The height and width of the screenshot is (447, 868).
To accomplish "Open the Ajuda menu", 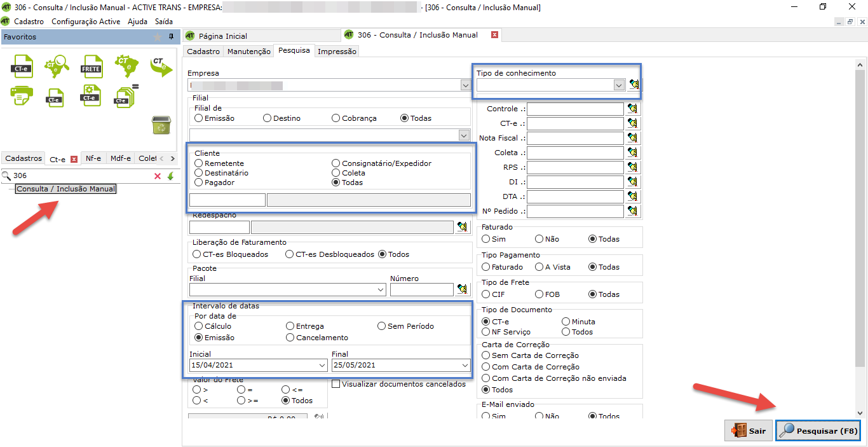I will 137,22.
